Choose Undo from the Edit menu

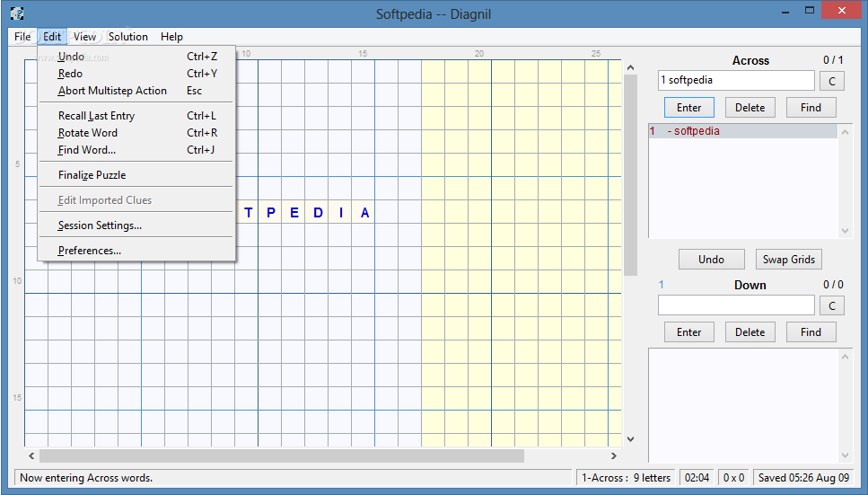point(136,57)
